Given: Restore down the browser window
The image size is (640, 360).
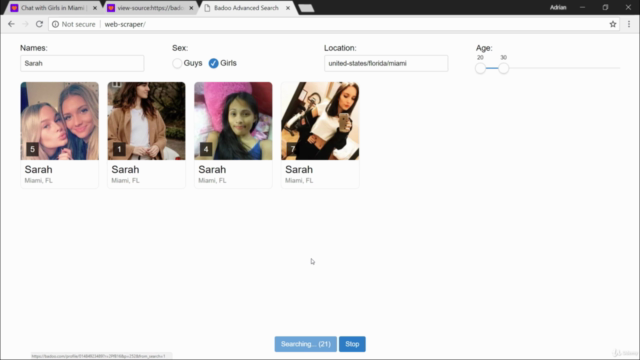Looking at the screenshot, I should click(605, 7).
